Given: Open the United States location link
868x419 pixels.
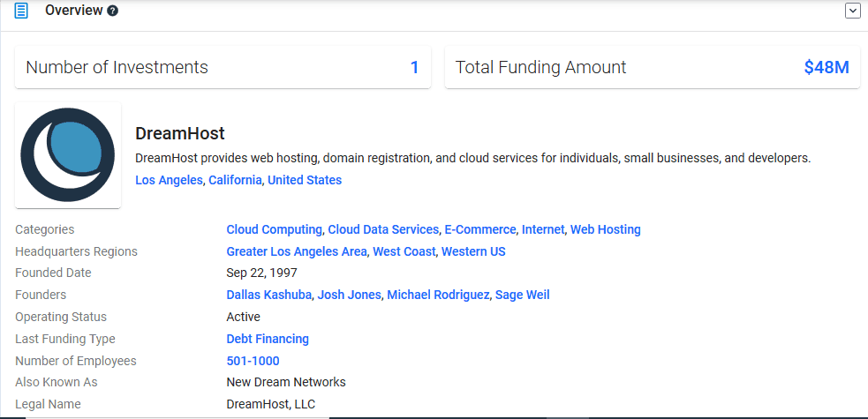Looking at the screenshot, I should (305, 180).
